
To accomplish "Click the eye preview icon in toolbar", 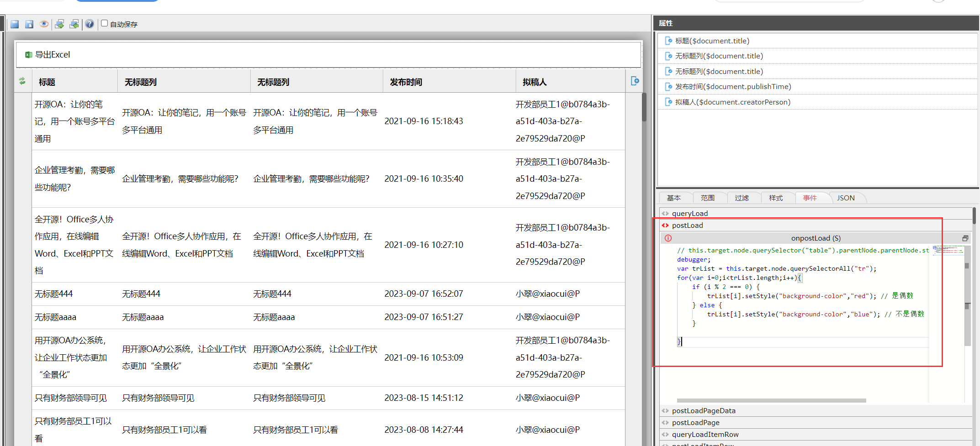I will click(x=44, y=24).
